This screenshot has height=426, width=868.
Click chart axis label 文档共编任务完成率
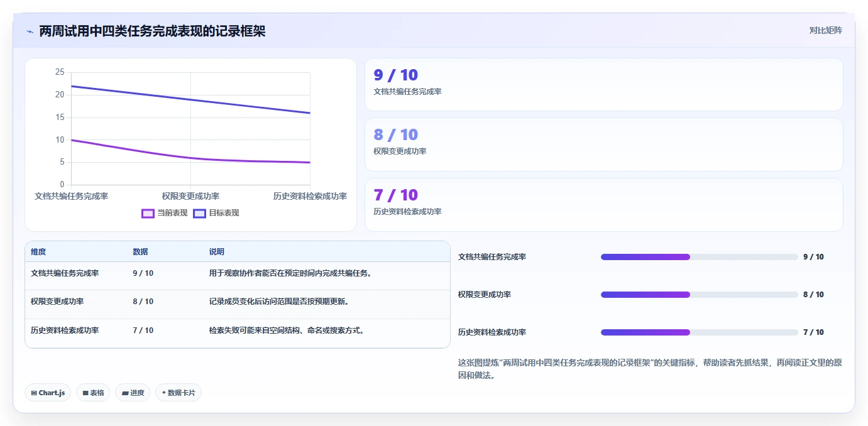(x=71, y=197)
